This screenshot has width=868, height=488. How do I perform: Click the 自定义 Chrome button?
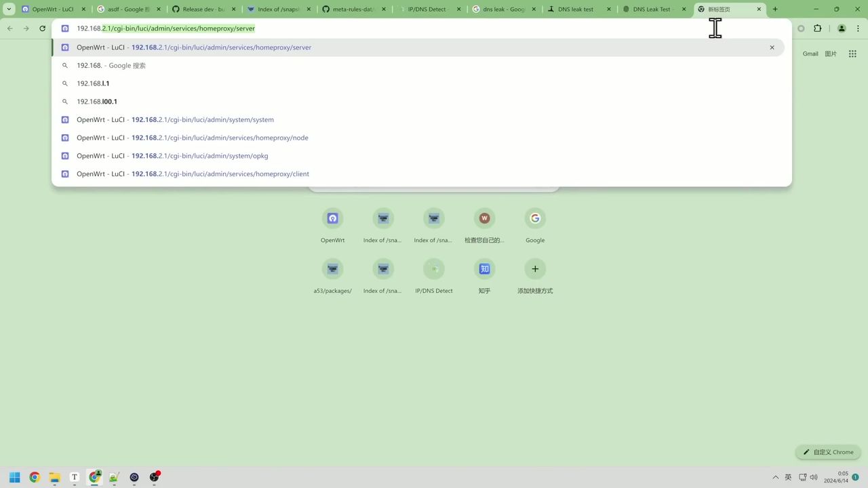pyautogui.click(x=828, y=452)
